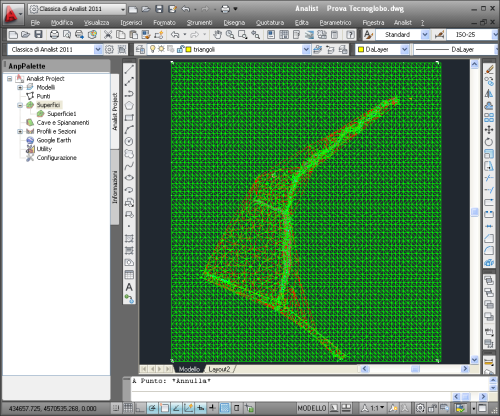500x416 pixels.
Task: Click the Plot printer icon
Action: click(x=54, y=34)
